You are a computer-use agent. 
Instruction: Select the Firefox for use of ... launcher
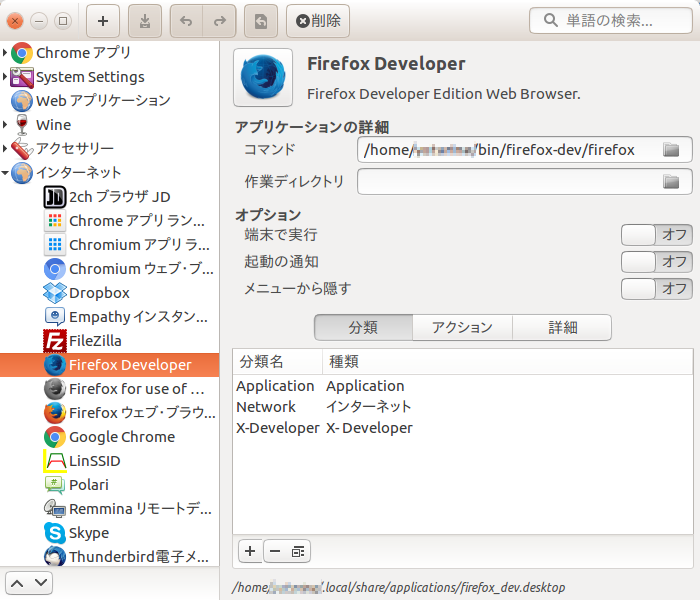pyautogui.click(x=109, y=389)
